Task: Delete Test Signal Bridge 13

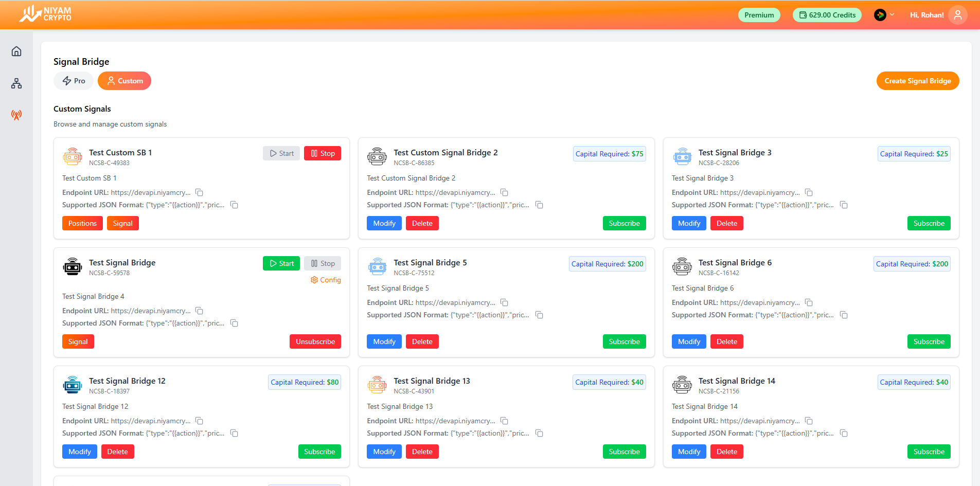Action: tap(422, 452)
